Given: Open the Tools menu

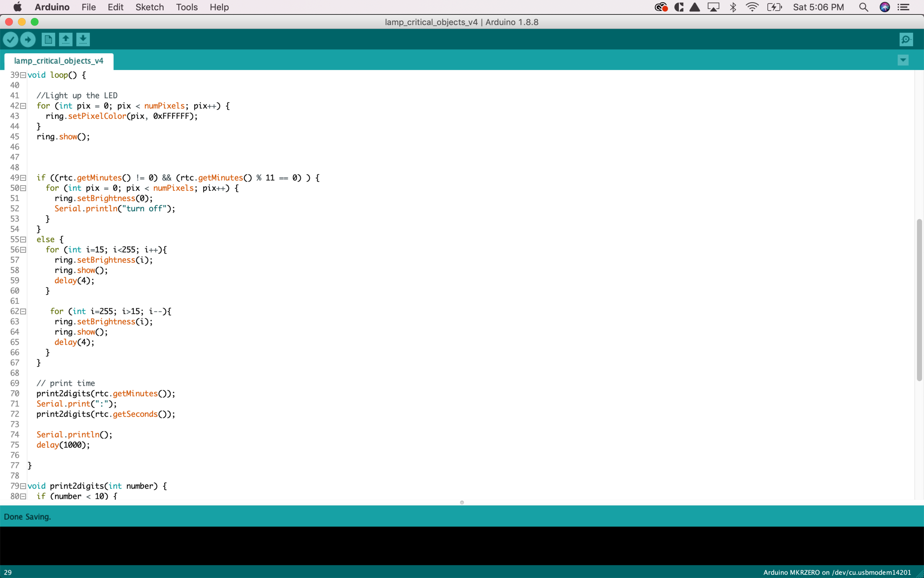Looking at the screenshot, I should point(187,7).
